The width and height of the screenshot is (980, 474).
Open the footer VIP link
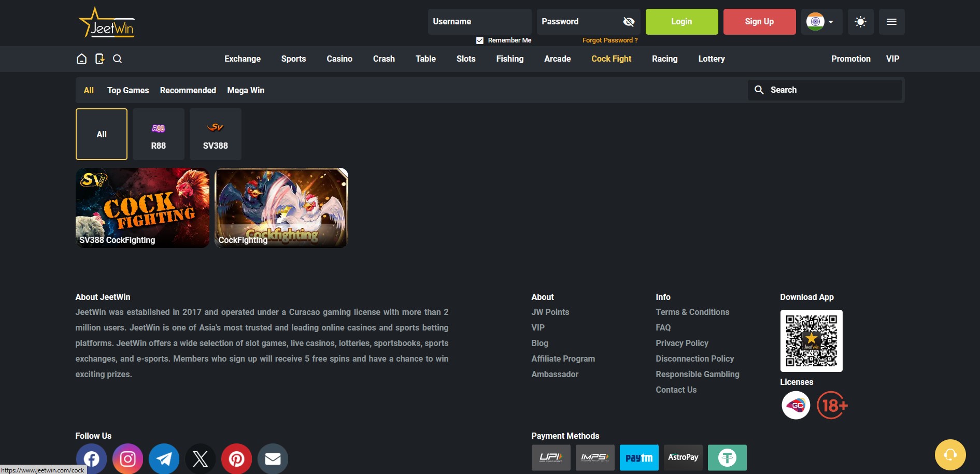click(x=538, y=327)
